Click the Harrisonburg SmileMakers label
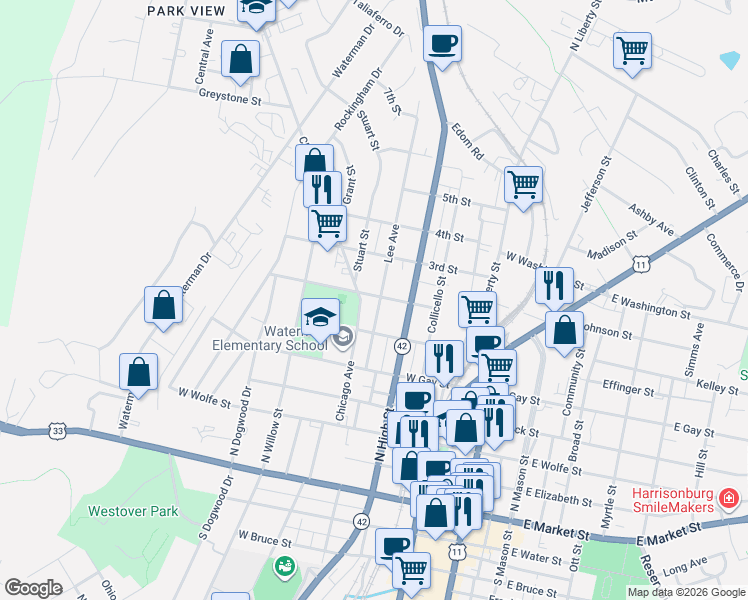Screen dimensions: 748x600 (x=673, y=500)
